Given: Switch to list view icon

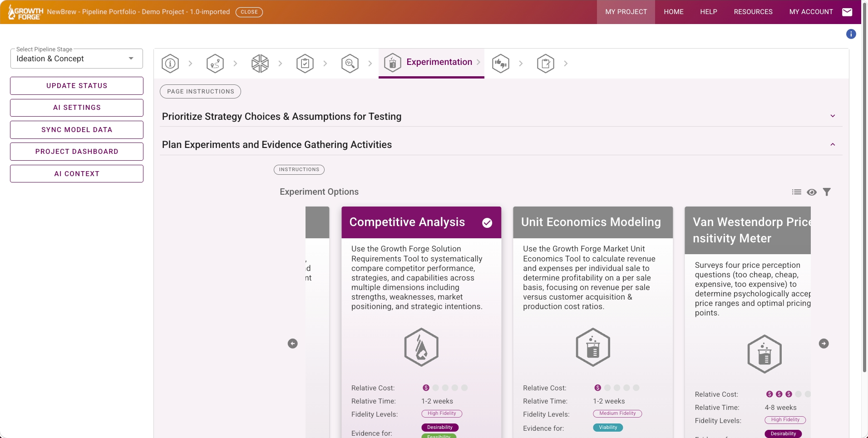Looking at the screenshot, I should [x=797, y=192].
